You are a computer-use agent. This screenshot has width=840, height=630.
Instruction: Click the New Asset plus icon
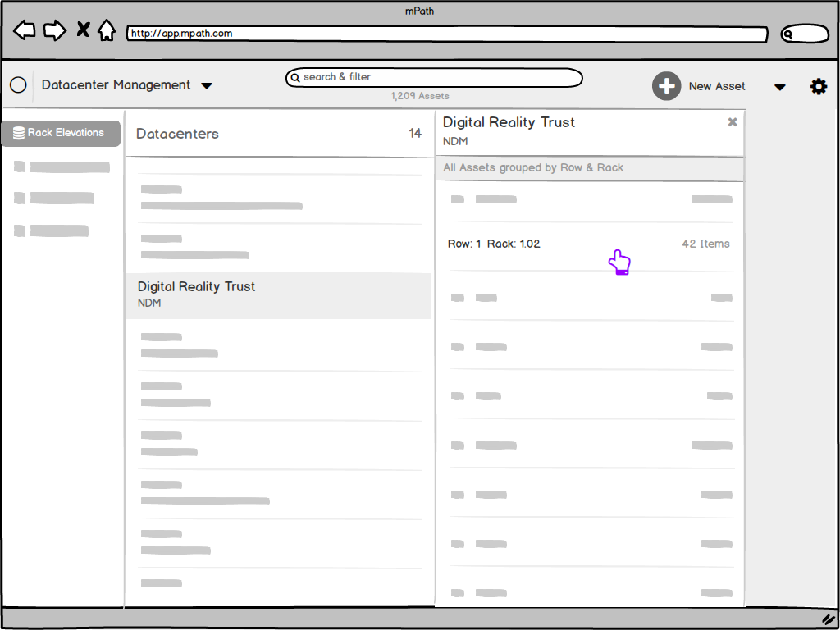[666, 85]
